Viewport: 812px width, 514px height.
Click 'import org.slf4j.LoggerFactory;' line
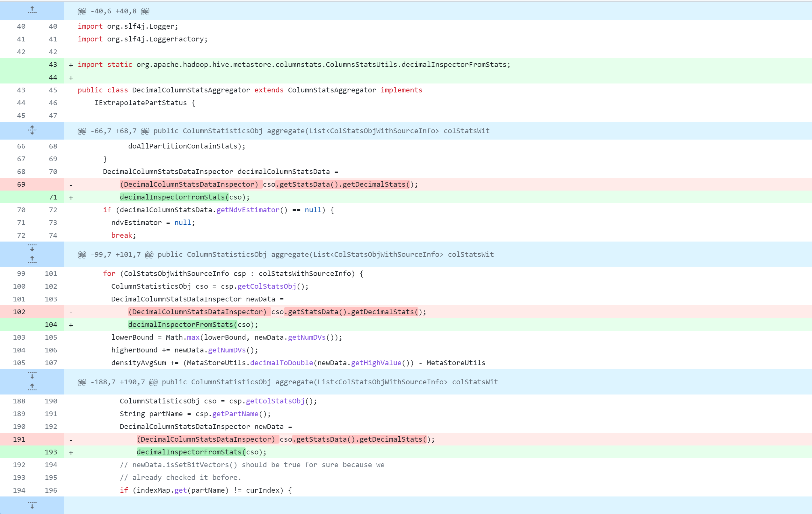[143, 39]
